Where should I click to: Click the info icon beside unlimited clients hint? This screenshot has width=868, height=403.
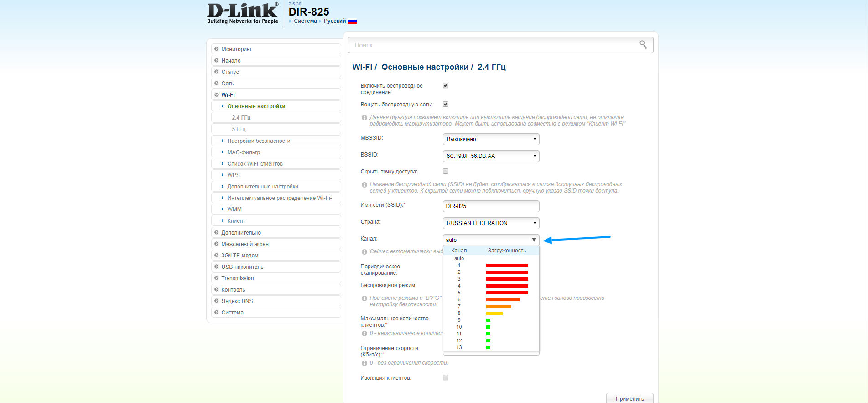pyautogui.click(x=364, y=334)
